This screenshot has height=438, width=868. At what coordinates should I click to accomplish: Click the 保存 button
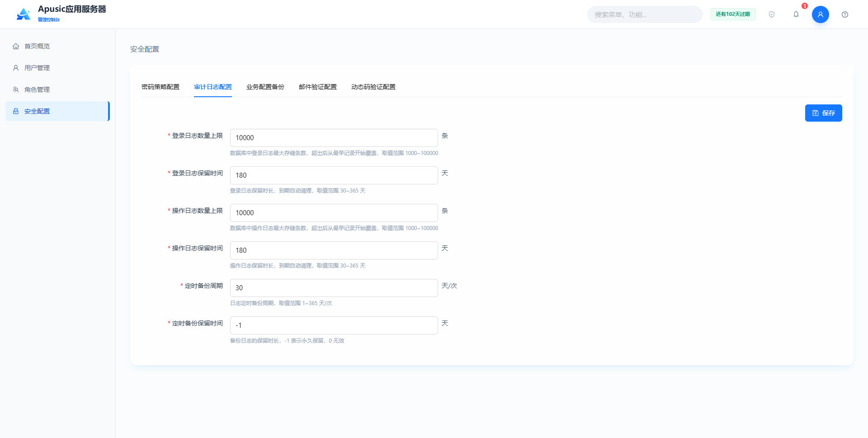[824, 113]
